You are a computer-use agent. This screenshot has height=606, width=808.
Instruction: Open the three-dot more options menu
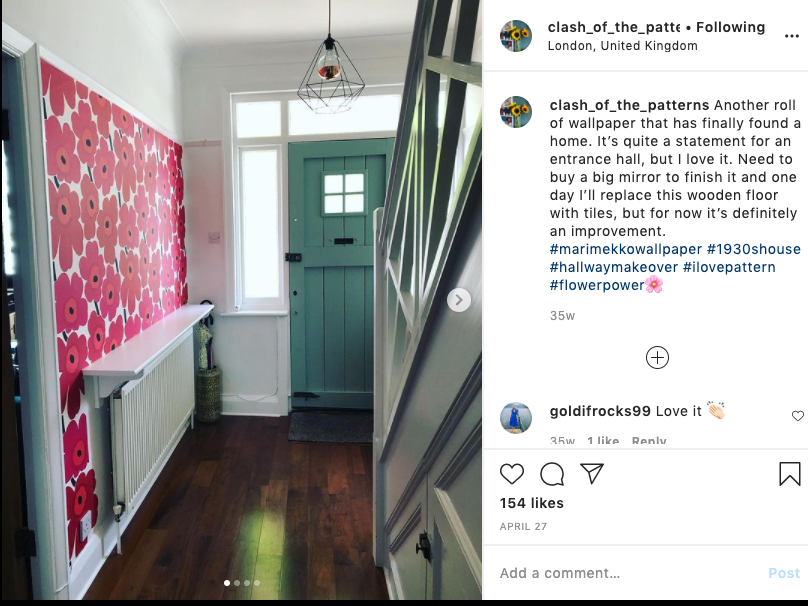click(x=792, y=36)
